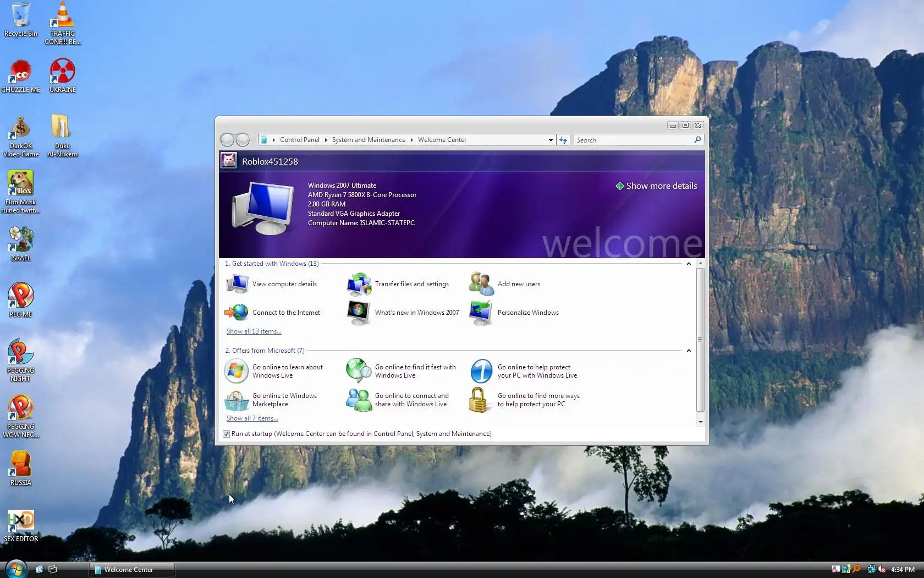Select the Elon Musk ruined twitt shortcut
Viewport: 924px width, 578px height.
click(21, 192)
